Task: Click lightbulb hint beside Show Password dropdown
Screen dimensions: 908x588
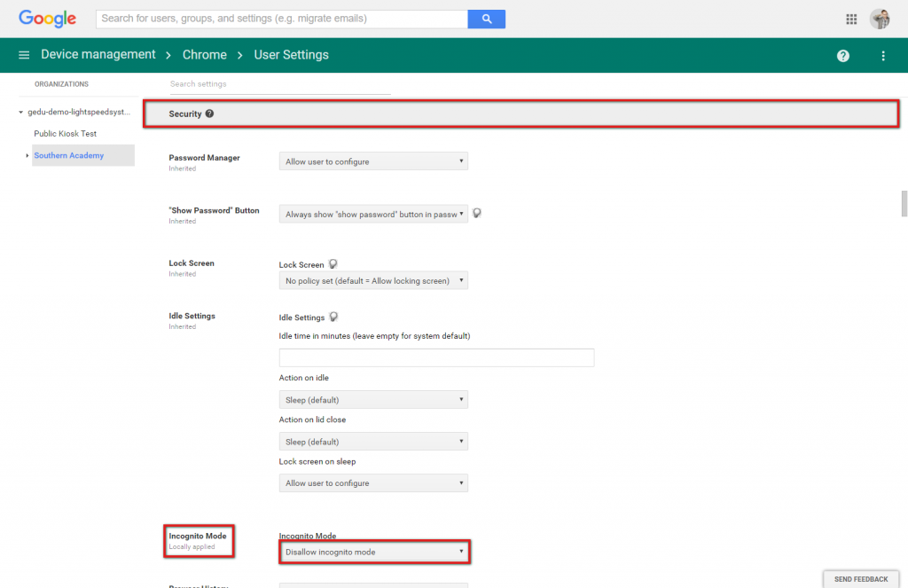Action: pyautogui.click(x=476, y=213)
